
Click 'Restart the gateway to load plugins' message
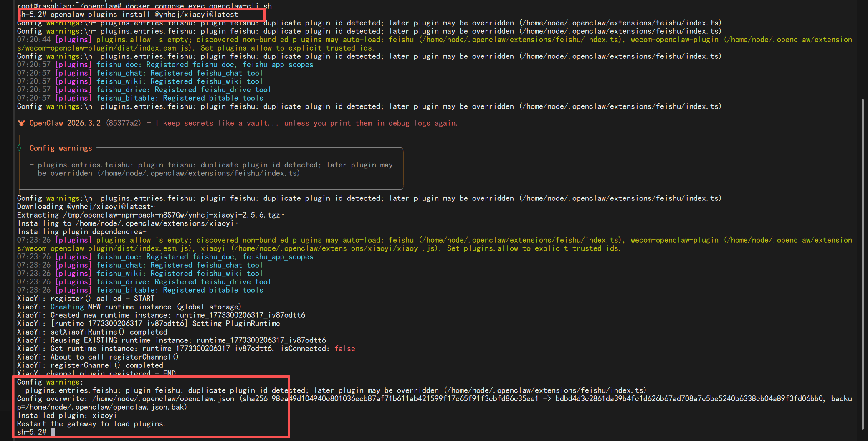pyautogui.click(x=91, y=424)
